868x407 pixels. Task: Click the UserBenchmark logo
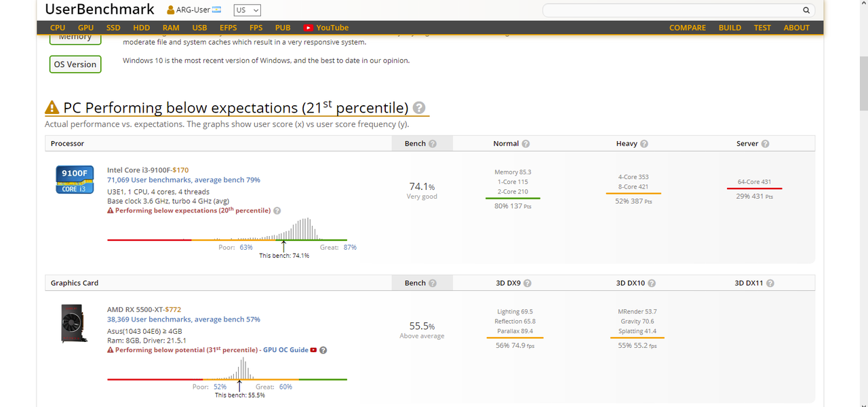100,9
